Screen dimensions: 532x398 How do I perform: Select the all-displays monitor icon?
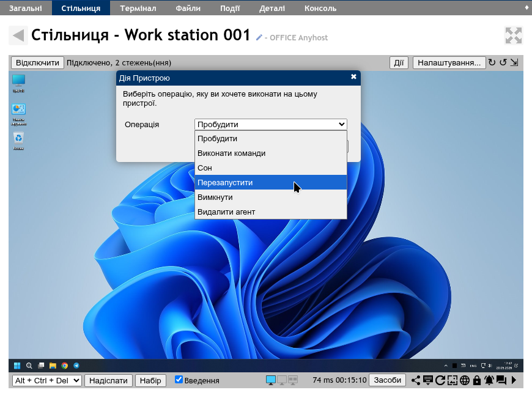(293, 380)
